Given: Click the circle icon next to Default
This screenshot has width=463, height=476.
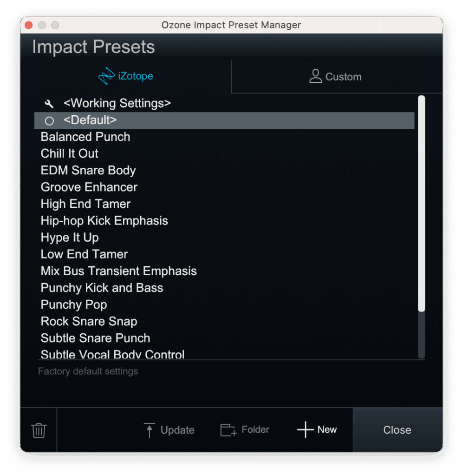Looking at the screenshot, I should point(49,121).
